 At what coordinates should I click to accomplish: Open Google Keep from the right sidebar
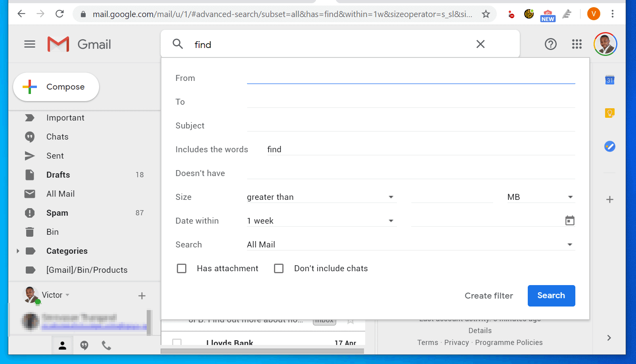609,113
